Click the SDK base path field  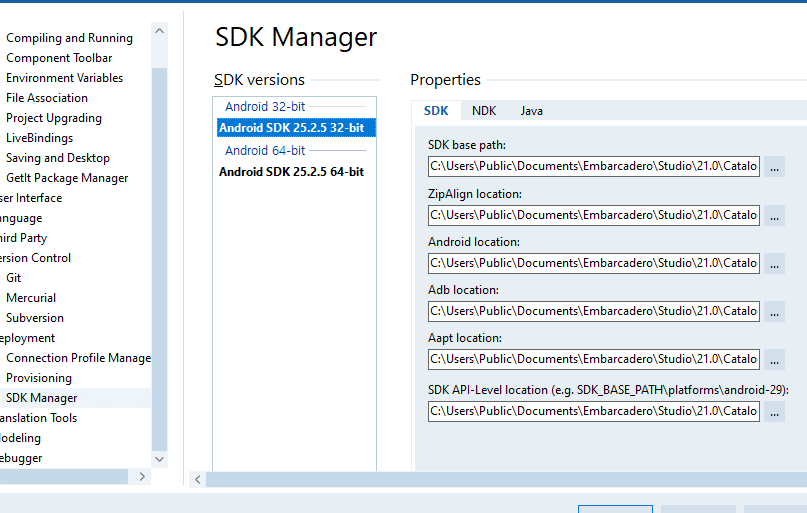(x=594, y=166)
